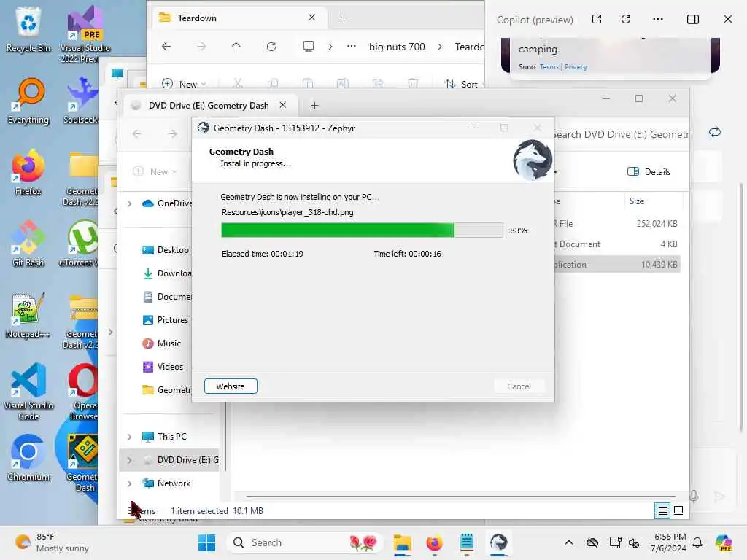
Task: Select the file sized 252,024 KB
Action: pyautogui.click(x=617, y=223)
